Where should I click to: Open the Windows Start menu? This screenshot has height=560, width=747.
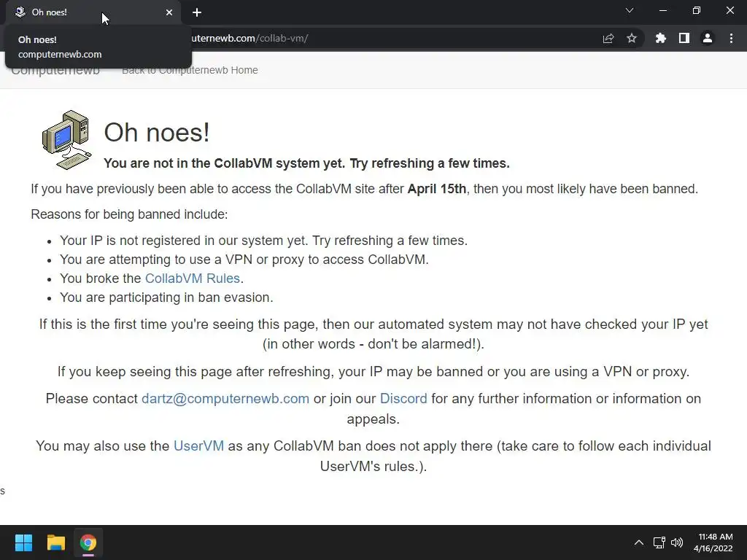click(x=23, y=542)
